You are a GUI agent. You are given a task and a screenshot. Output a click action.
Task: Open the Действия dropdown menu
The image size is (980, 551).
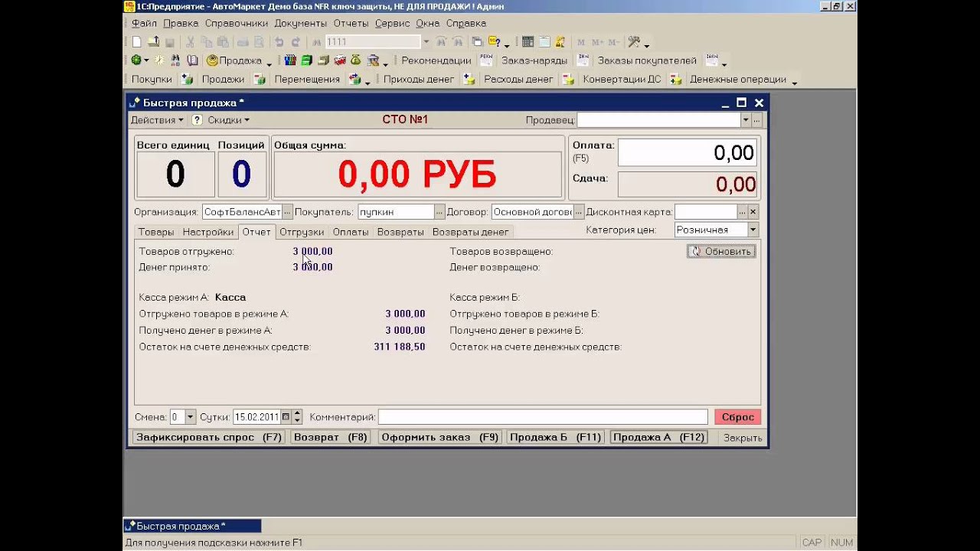[x=157, y=120]
